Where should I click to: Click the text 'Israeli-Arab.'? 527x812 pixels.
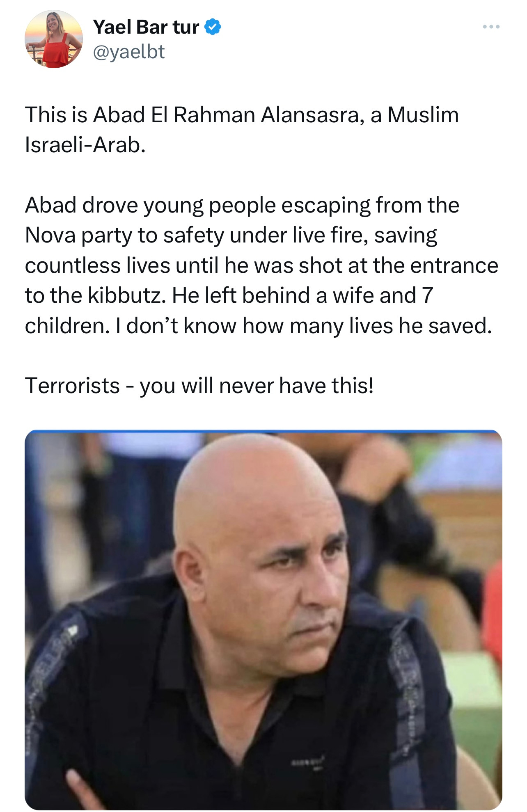[x=85, y=144]
